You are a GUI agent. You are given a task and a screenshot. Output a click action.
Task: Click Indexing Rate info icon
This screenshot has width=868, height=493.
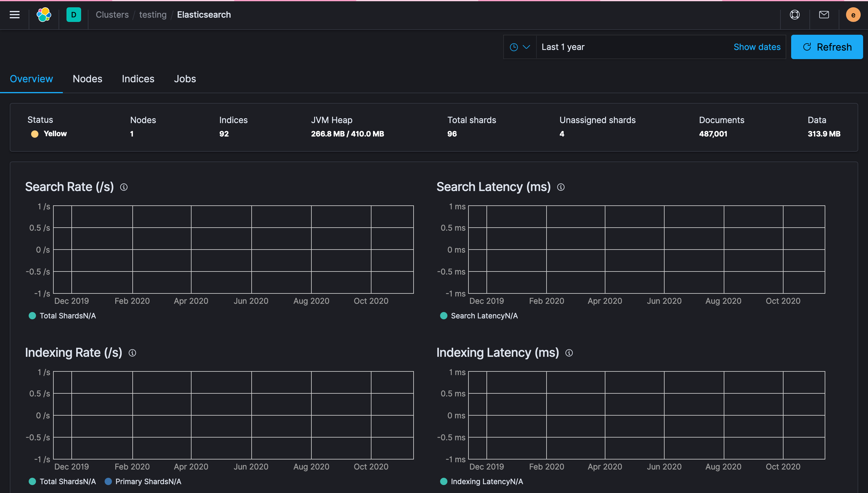point(132,353)
